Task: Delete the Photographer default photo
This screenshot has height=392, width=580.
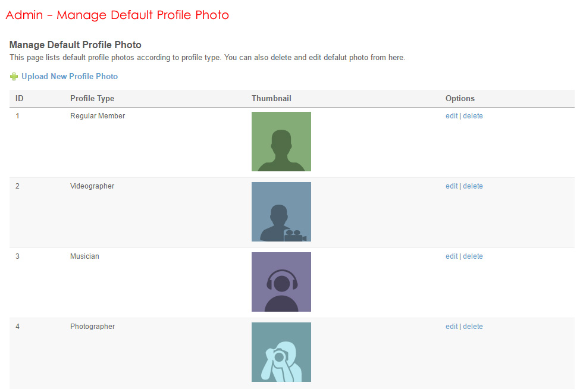Action: pos(473,327)
